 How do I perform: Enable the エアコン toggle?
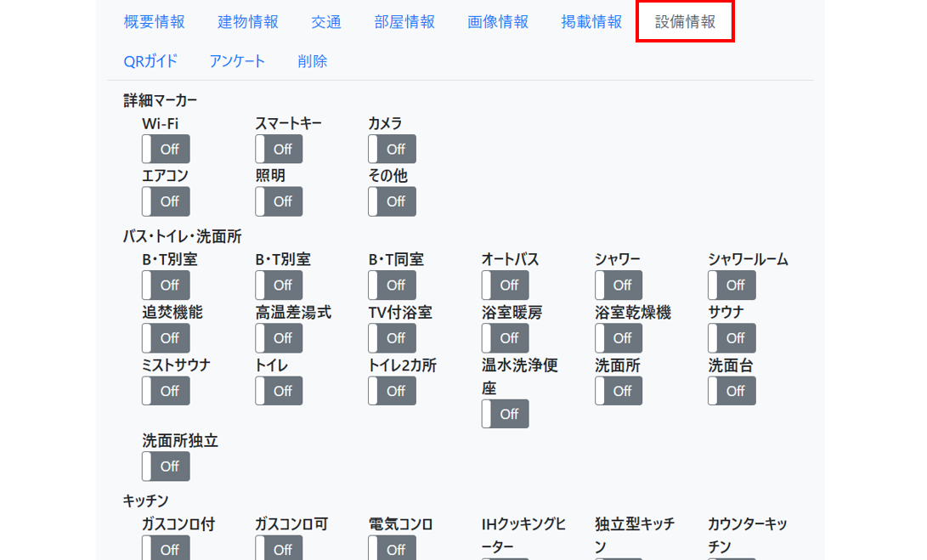point(165,201)
